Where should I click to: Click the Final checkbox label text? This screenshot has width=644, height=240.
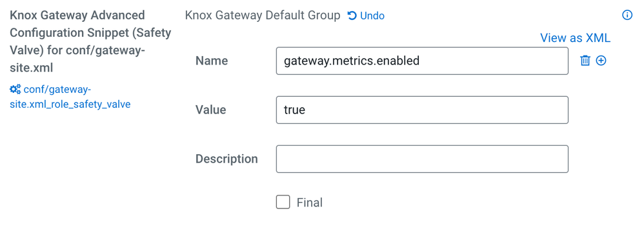coord(310,203)
